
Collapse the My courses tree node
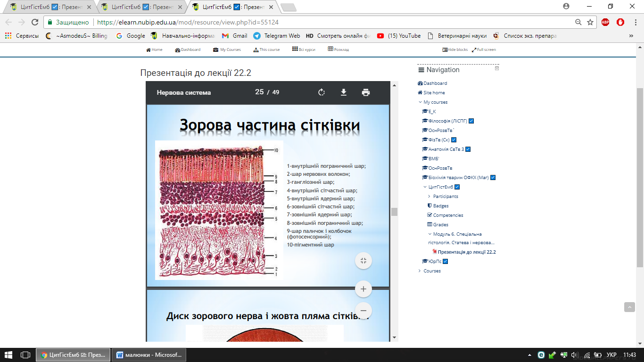420,102
